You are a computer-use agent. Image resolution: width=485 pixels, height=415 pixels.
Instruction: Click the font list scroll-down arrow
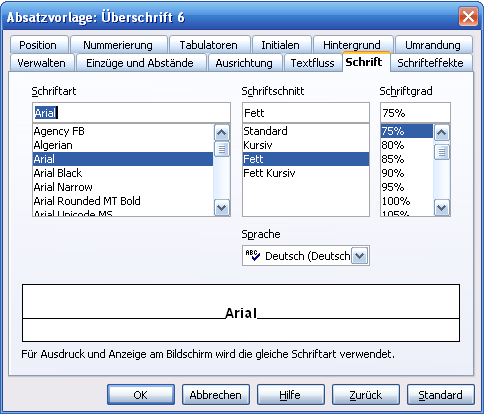222,208
